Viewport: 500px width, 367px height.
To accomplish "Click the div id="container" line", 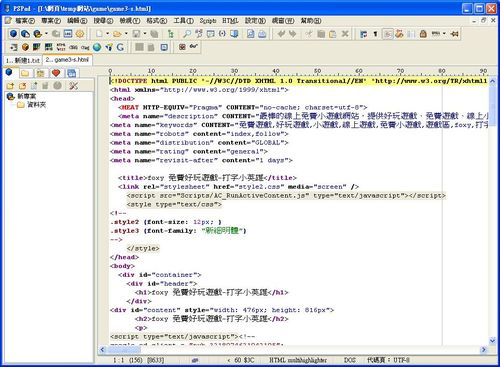I will pos(160,275).
